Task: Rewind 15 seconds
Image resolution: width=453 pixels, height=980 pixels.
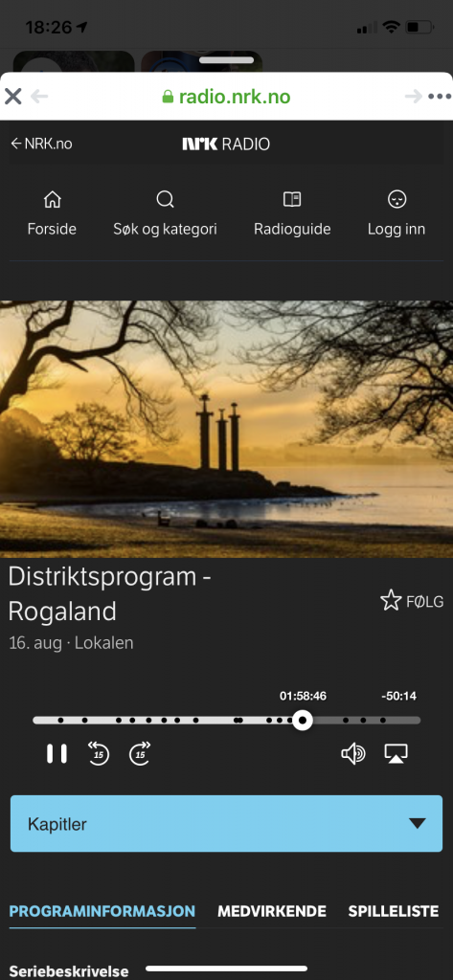Action: pos(99,753)
